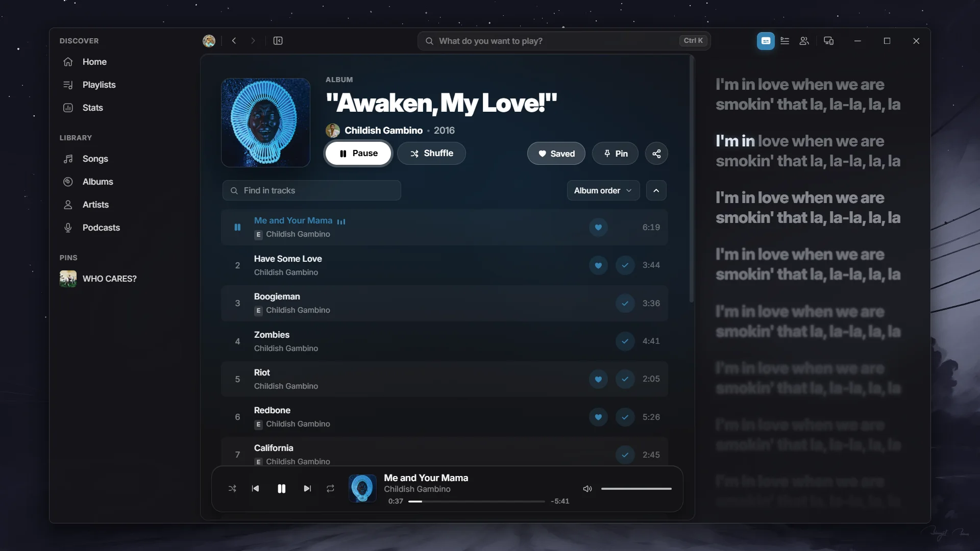Focus the Find in tracks field

312,190
